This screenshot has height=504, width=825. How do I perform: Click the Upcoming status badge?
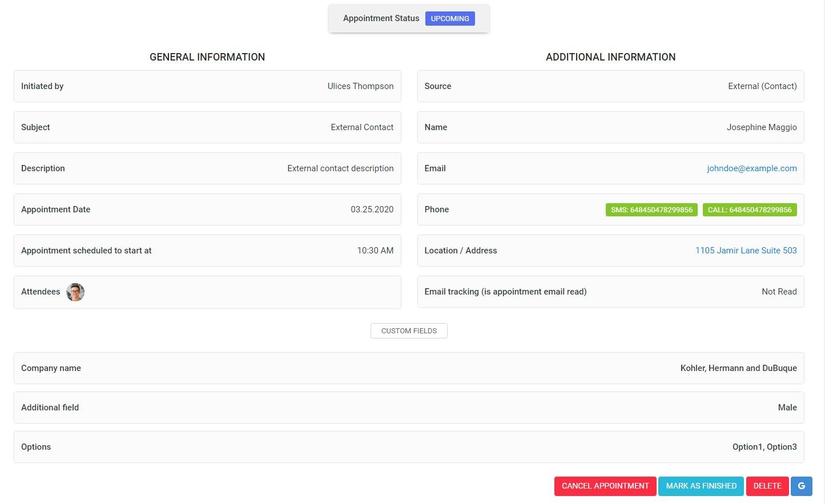(450, 19)
